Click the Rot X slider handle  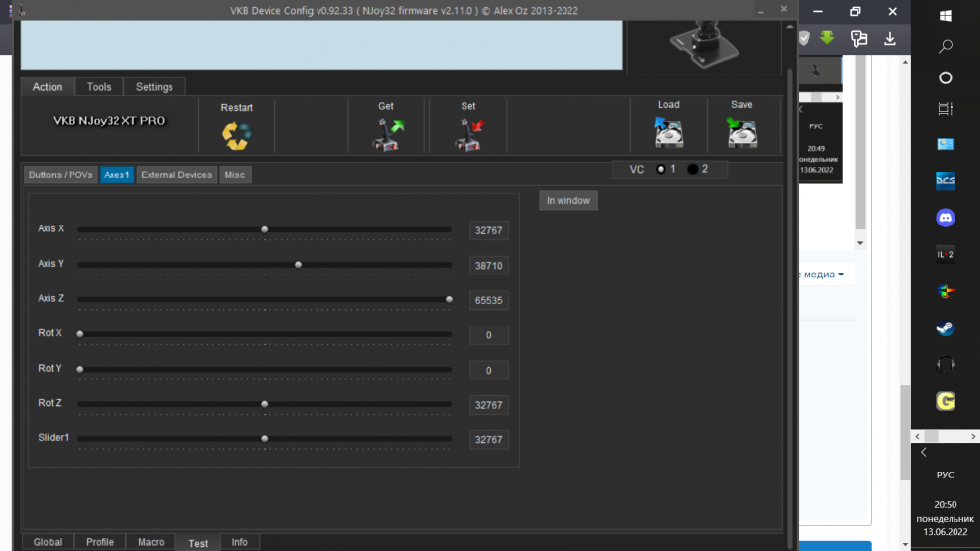point(80,334)
